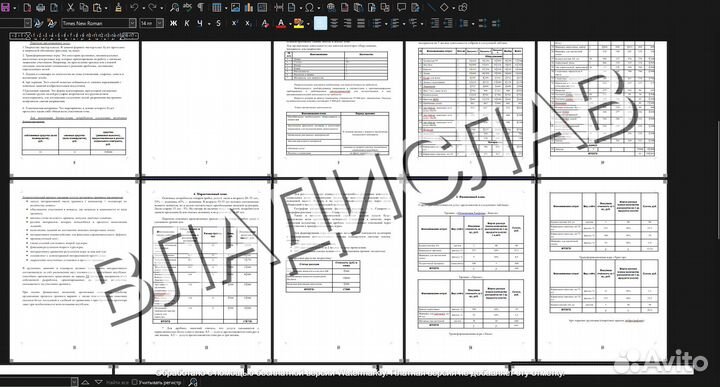Viewport: 720px width, 387px height.
Task: Click the Find Next down arrow button
Action: tap(98, 382)
